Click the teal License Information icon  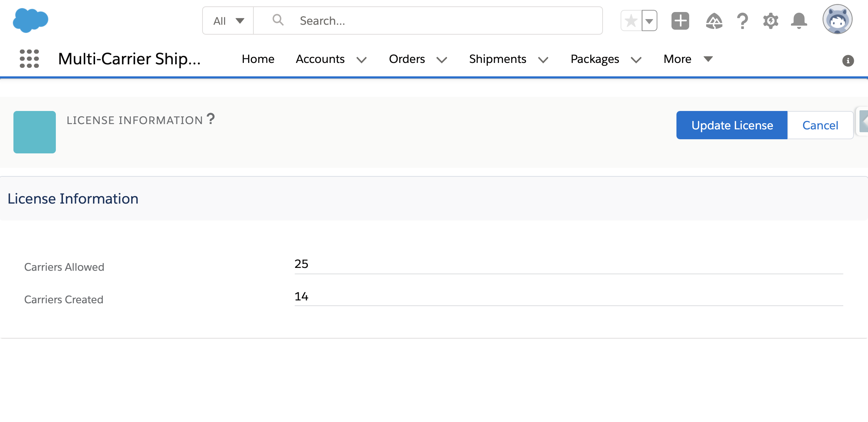pos(35,132)
